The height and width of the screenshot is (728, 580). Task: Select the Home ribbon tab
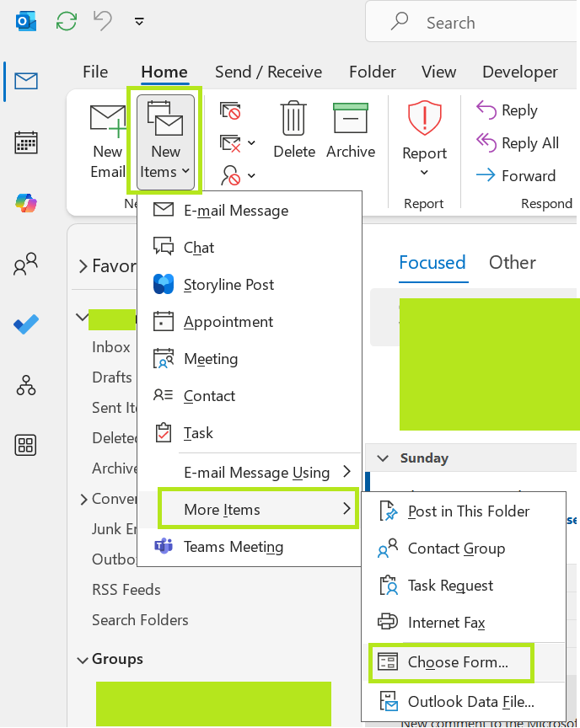[x=164, y=72]
